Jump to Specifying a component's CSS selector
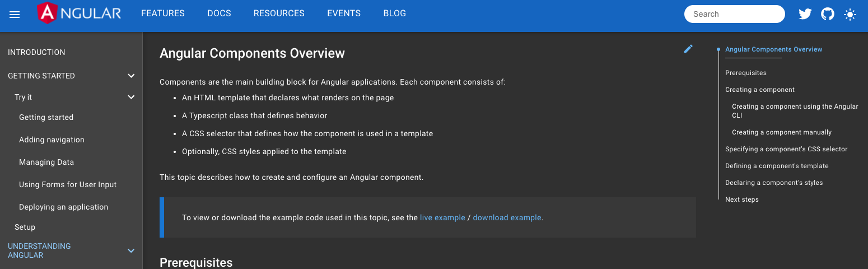This screenshot has height=269, width=868. pyautogui.click(x=786, y=149)
